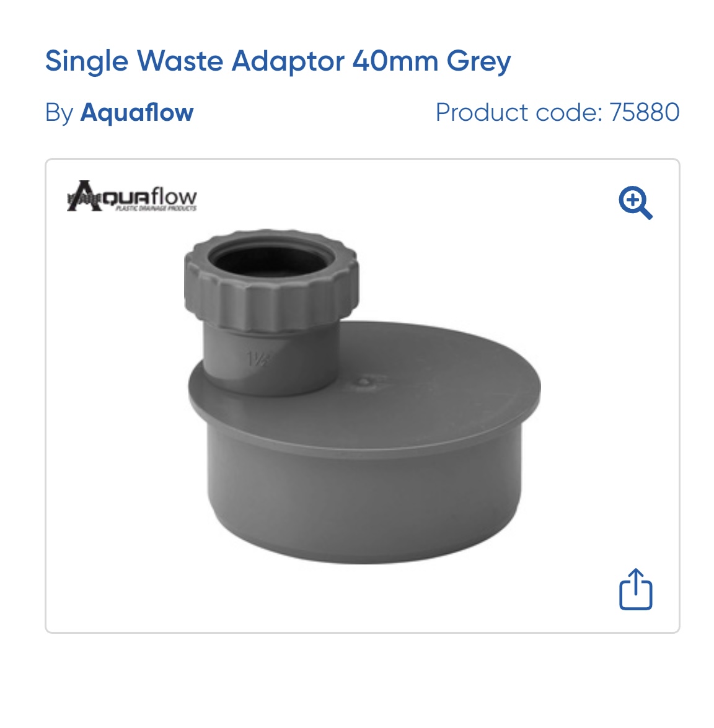Image resolution: width=714 pixels, height=728 pixels.
Task: Select the Single Waste Adaptor title
Action: 278,61
